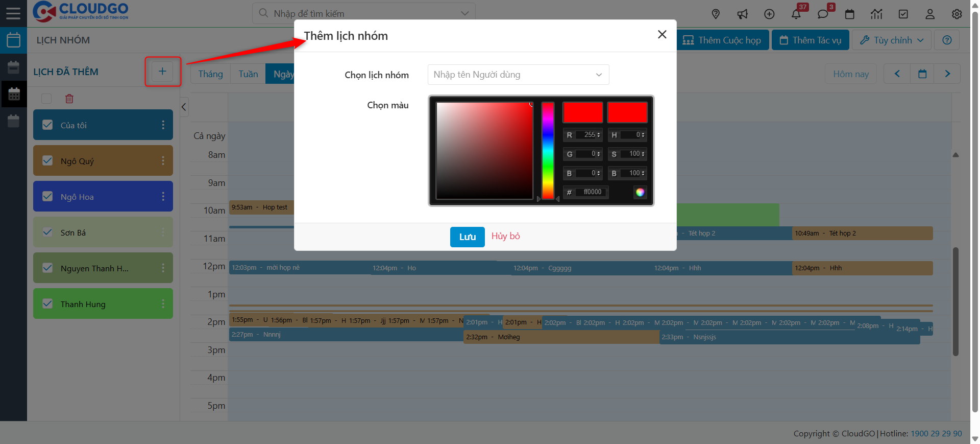Click the help question mark icon
Screen dimensions: 980x444
[x=947, y=40]
